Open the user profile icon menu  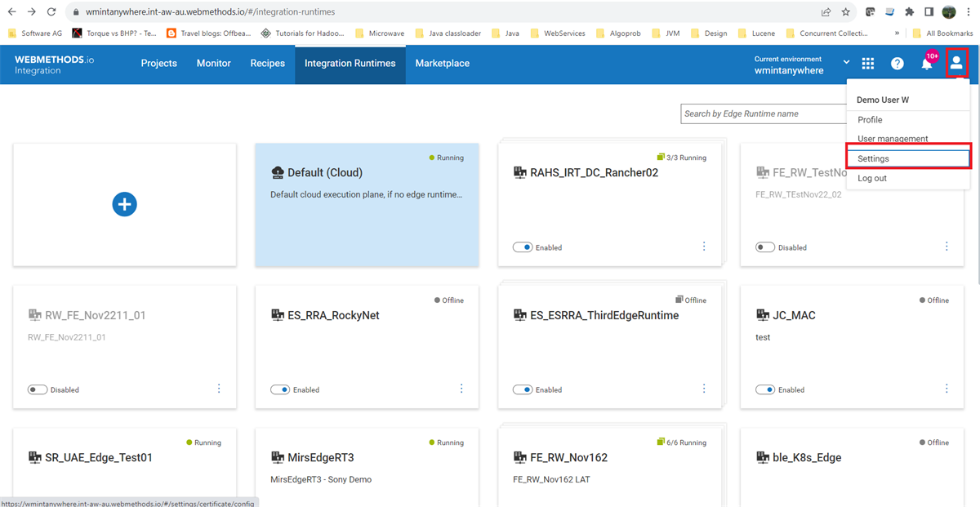click(956, 64)
